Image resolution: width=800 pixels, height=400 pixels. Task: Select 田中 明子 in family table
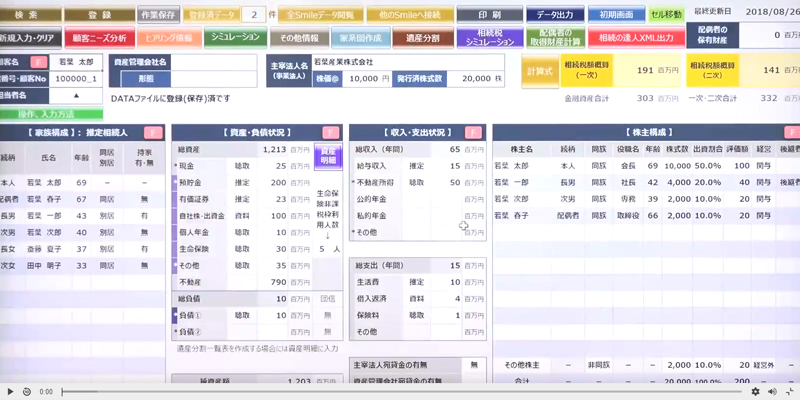(x=44, y=265)
